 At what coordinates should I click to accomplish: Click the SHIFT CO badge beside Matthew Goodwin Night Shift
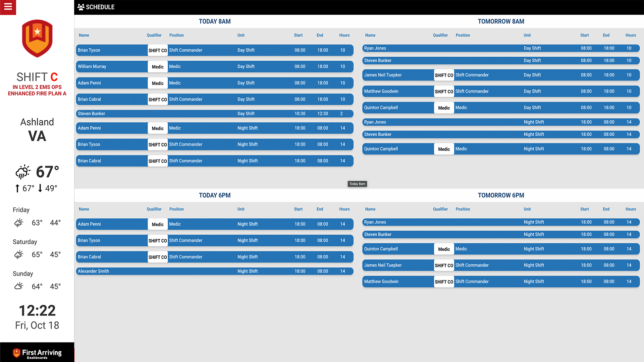point(444,282)
